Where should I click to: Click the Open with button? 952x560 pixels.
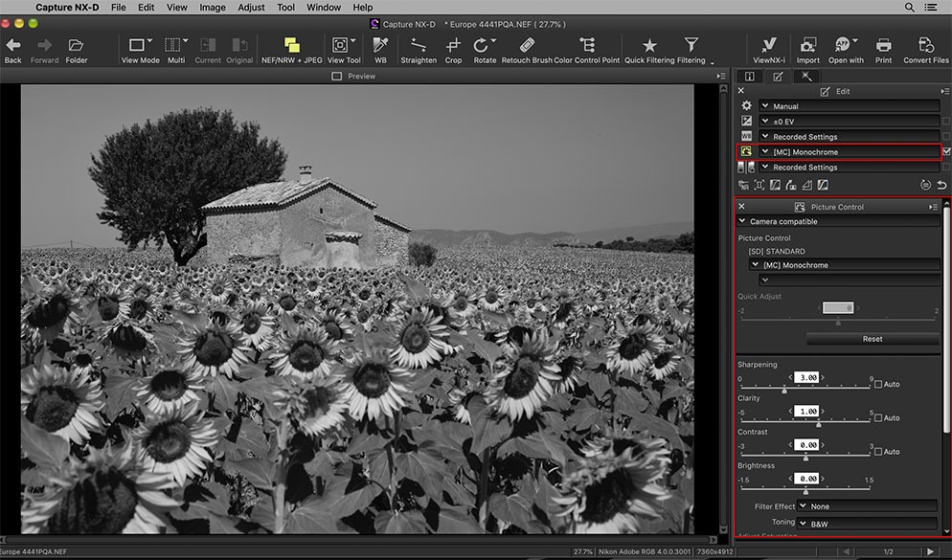pyautogui.click(x=846, y=50)
